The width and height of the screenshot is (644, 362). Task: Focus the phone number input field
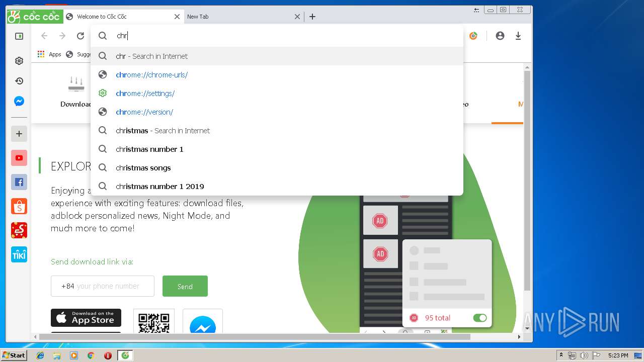pyautogui.click(x=103, y=286)
